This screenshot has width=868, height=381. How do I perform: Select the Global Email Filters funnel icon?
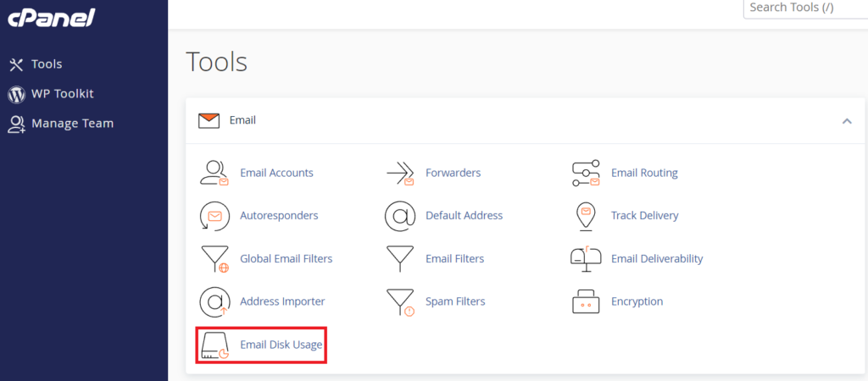(214, 259)
